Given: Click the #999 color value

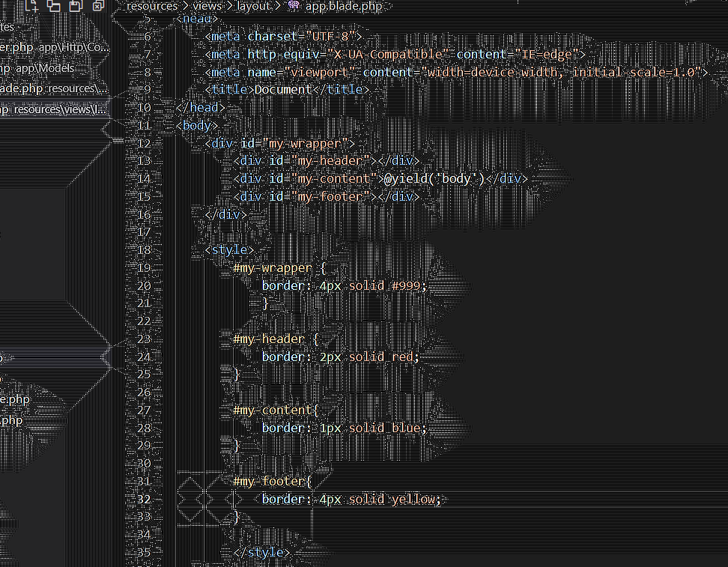Looking at the screenshot, I should (406, 285).
